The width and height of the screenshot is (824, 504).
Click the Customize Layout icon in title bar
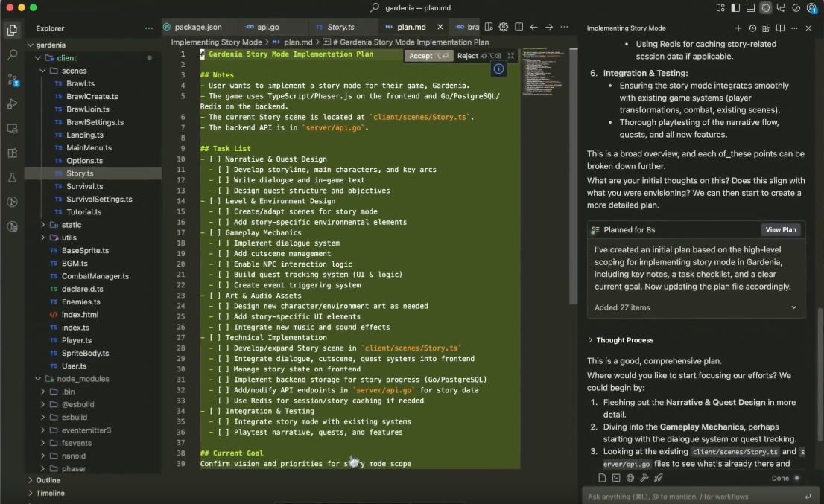pos(720,8)
